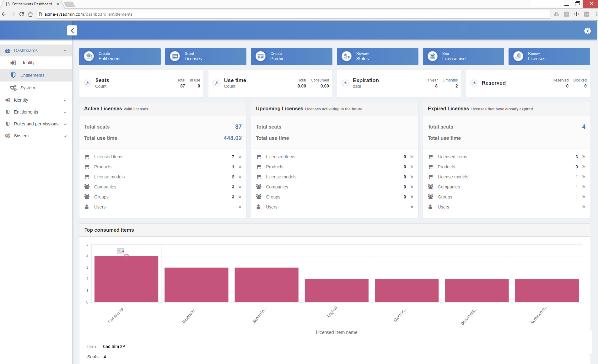598x364 pixels.
Task: Open the System dashboard from the sidebar
Action: click(28, 87)
